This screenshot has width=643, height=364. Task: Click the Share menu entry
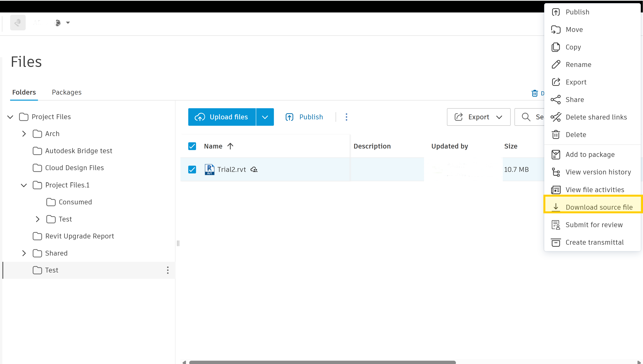[592, 99]
